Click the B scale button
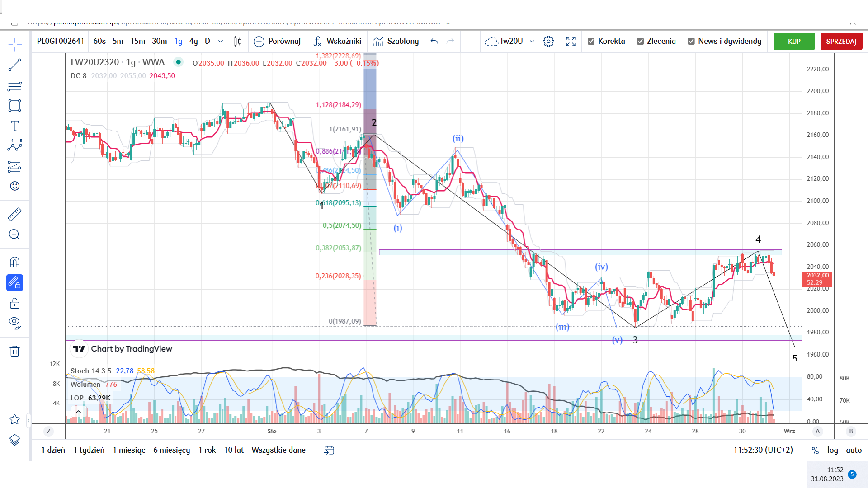 851,431
